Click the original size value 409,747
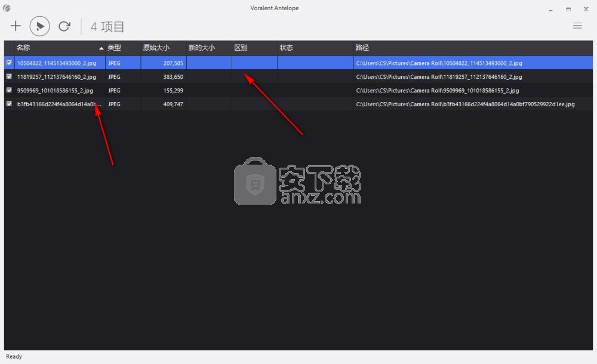Screen dimensions: 597x364 click(x=173, y=104)
